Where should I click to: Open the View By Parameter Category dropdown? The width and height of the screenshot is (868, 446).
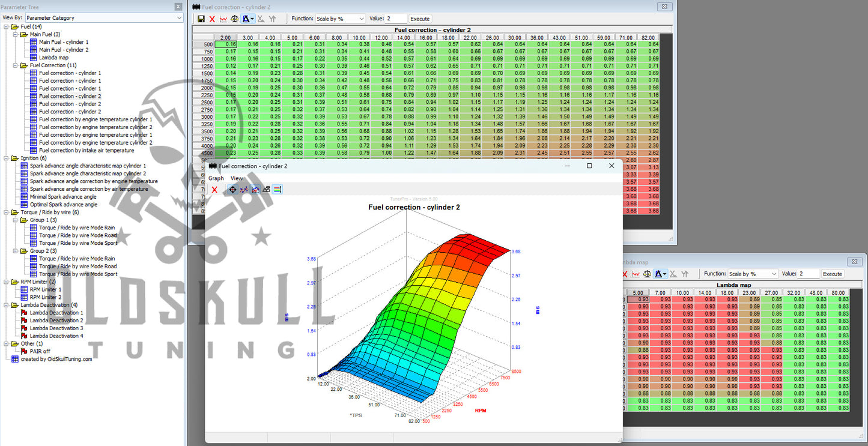point(103,18)
